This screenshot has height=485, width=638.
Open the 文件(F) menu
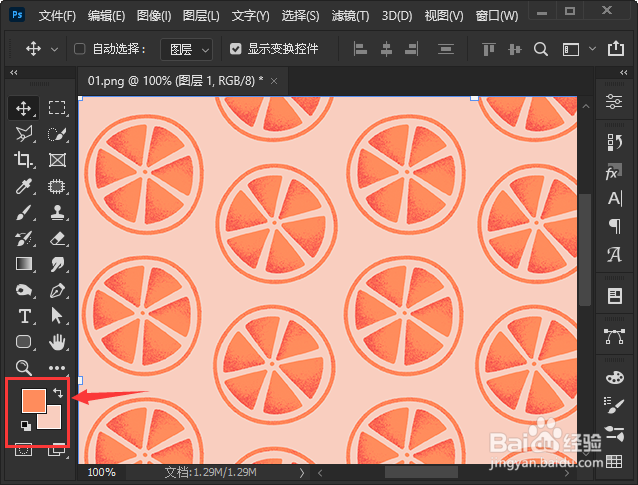(57, 16)
